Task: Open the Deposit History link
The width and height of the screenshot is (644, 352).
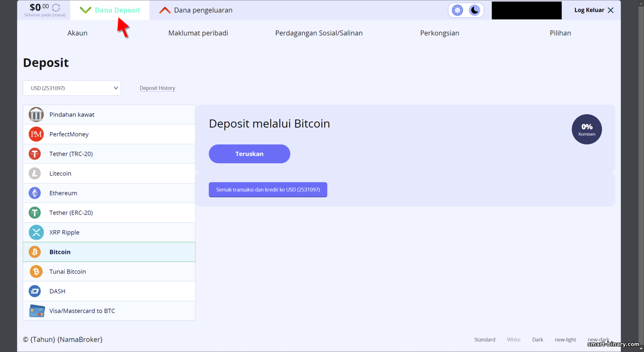Action: point(158,88)
